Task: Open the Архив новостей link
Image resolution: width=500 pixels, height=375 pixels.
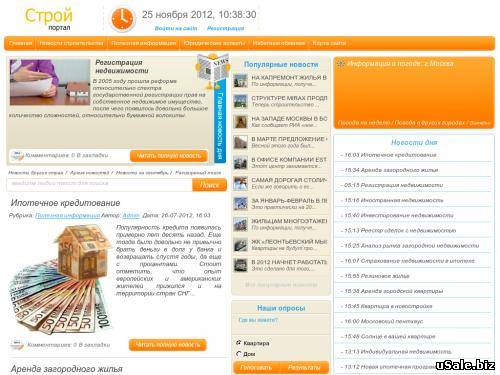Action: (x=90, y=173)
